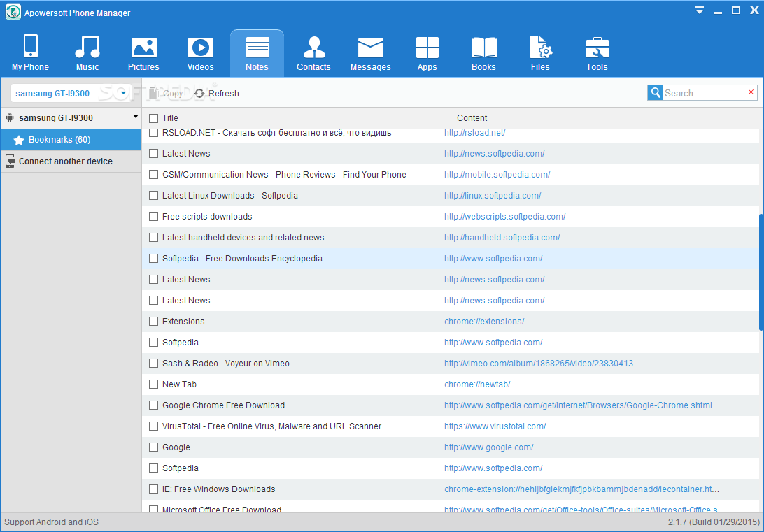Click the Apowersoft logo icon in title bar
Image resolution: width=764 pixels, height=532 pixels.
tap(13, 12)
